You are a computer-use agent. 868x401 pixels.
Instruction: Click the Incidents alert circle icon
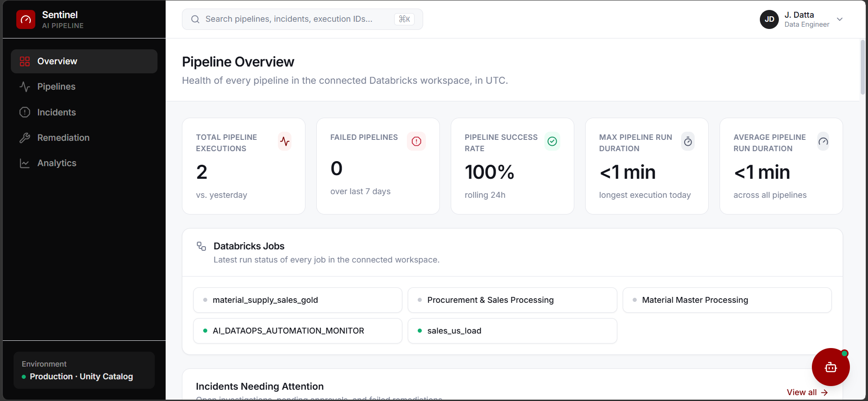[x=25, y=112]
